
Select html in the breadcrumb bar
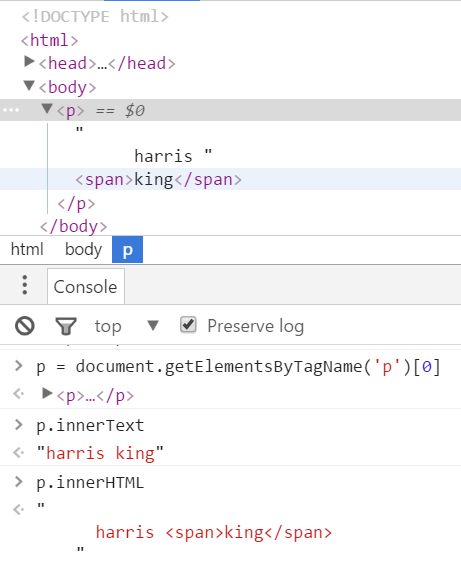pyautogui.click(x=27, y=249)
